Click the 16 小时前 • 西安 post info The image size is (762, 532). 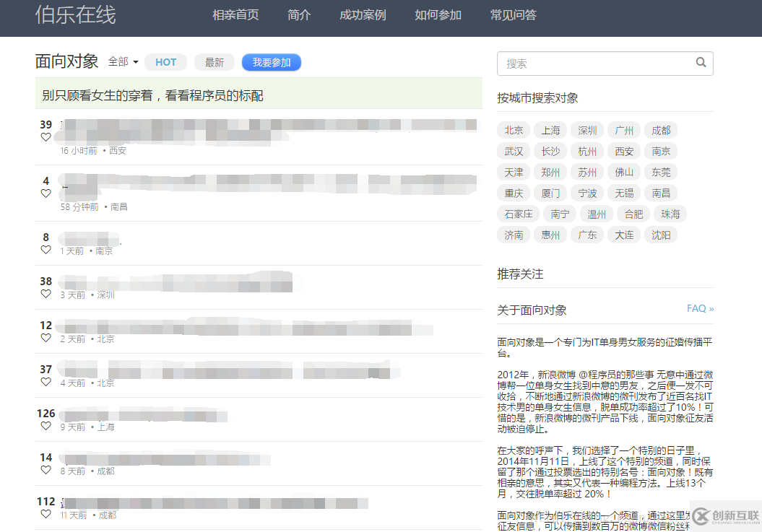tap(93, 151)
